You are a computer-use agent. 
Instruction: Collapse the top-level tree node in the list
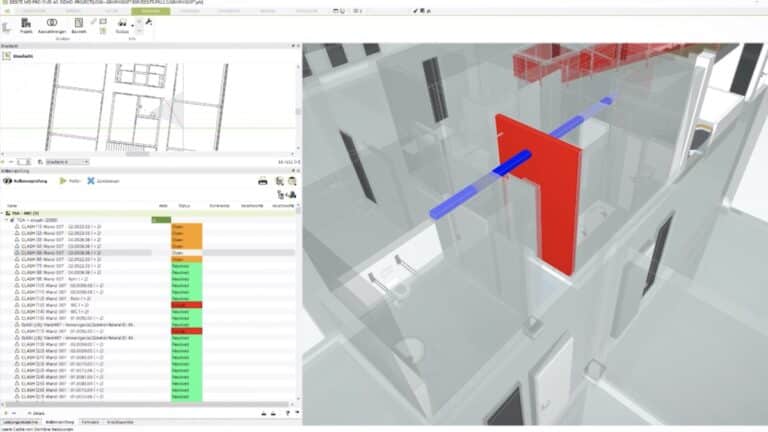pos(4,213)
